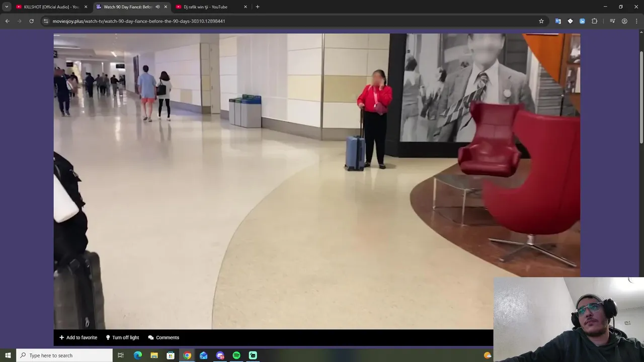Open the blue image extension icon

(582, 21)
